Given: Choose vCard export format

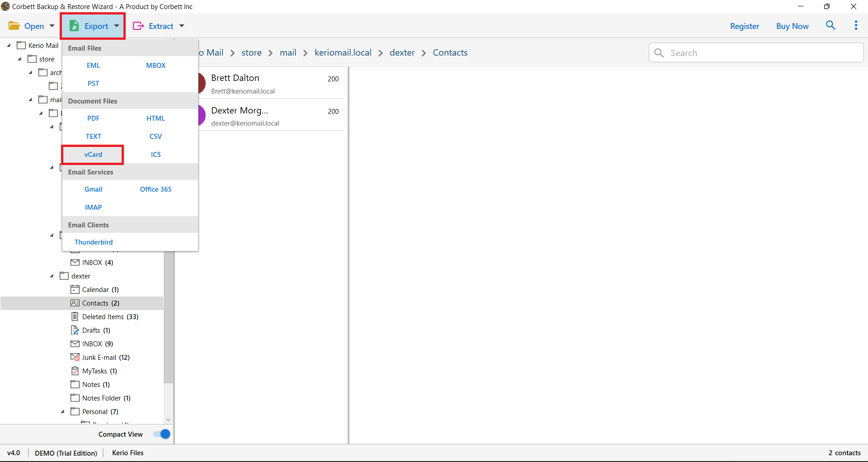Looking at the screenshot, I should coord(93,154).
